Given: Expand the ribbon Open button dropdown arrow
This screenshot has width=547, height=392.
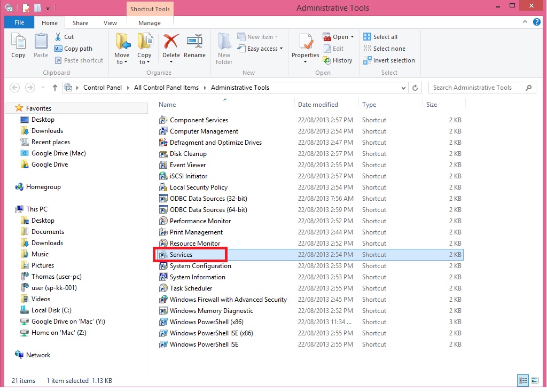Looking at the screenshot, I should [x=353, y=37].
